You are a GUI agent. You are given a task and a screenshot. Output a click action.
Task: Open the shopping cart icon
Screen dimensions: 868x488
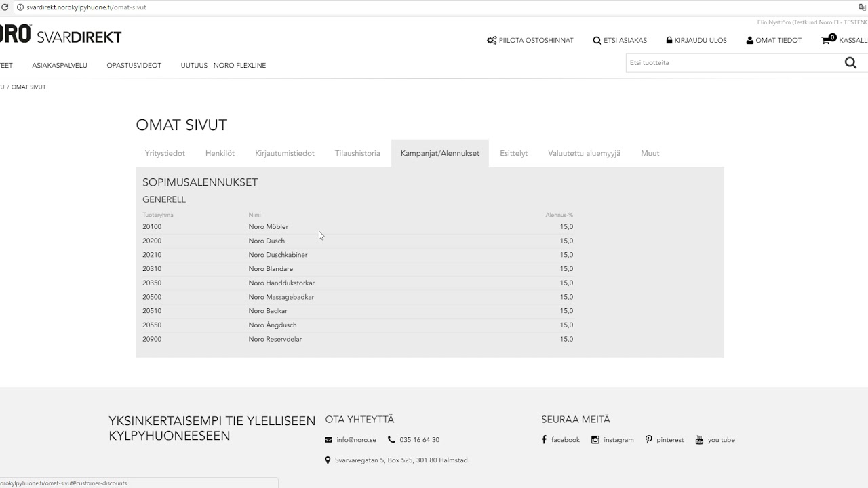[826, 40]
